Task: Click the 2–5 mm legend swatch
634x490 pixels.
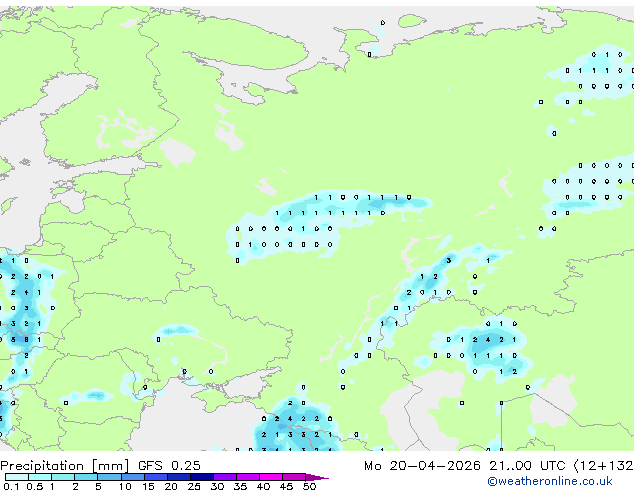Action: (86, 477)
